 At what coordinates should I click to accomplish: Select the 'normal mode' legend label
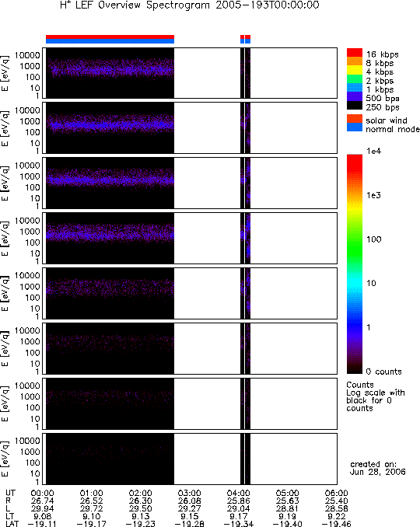coord(393,129)
